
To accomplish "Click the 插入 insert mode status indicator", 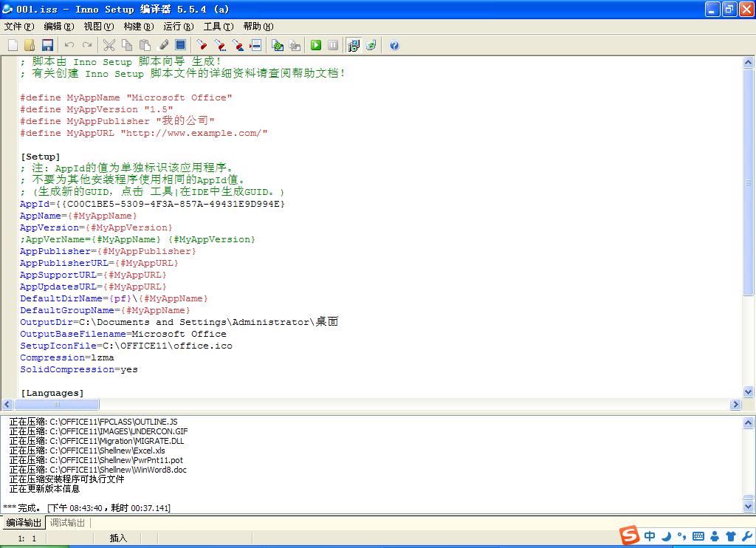I will point(118,538).
